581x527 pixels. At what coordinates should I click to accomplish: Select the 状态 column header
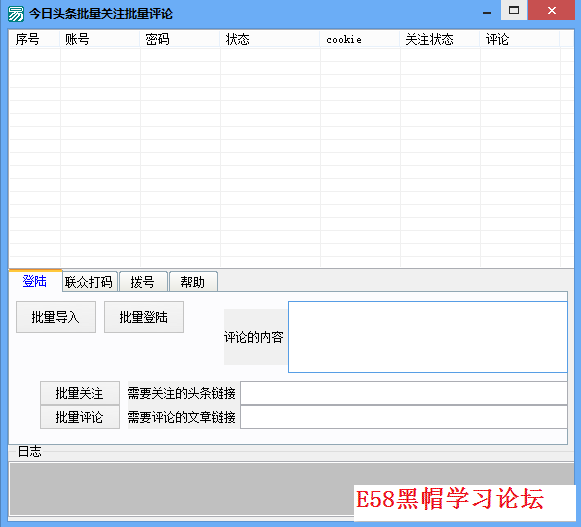click(x=270, y=39)
